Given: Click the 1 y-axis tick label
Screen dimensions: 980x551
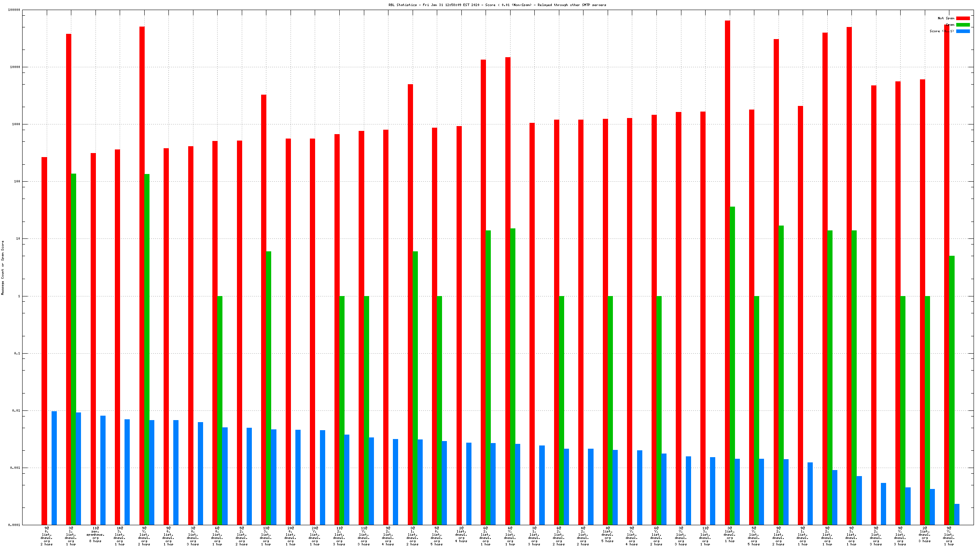Looking at the screenshot, I should [x=19, y=296].
